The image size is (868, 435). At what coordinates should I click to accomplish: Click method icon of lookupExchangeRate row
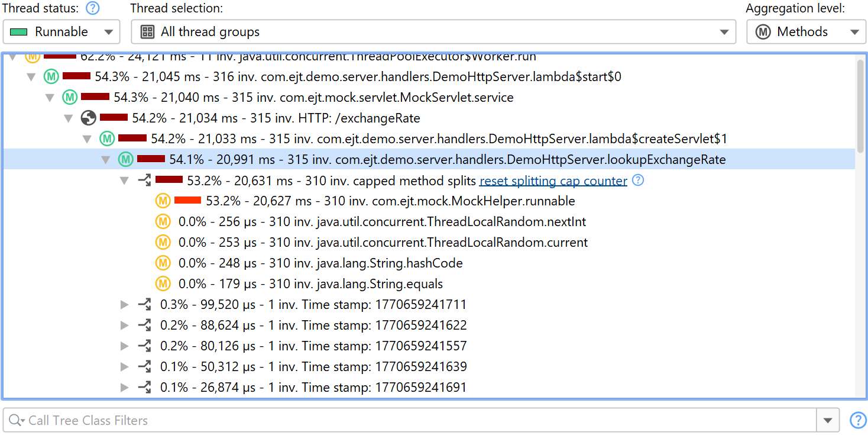tap(125, 160)
